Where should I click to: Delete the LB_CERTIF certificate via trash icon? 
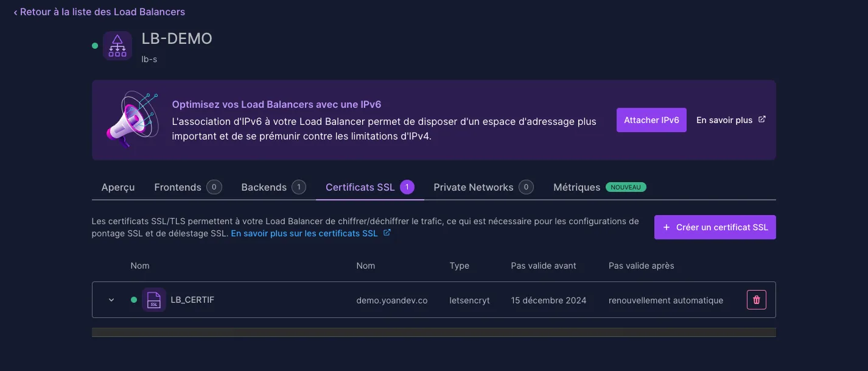[756, 300]
